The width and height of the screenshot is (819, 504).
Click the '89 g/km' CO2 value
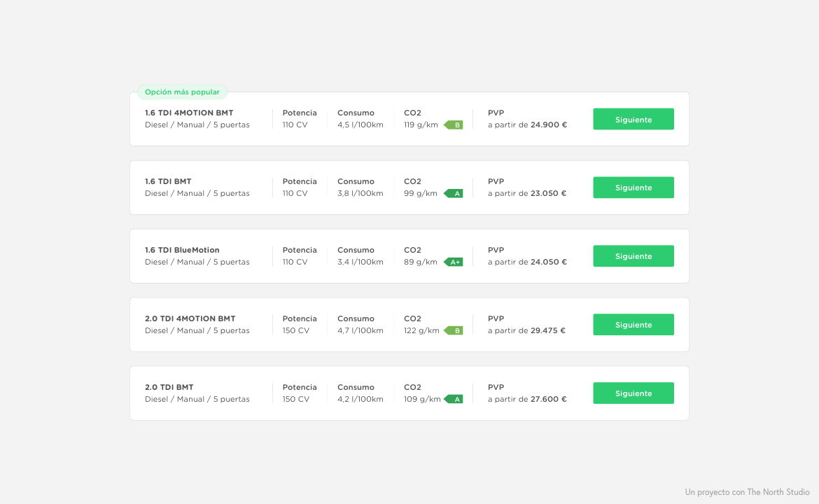(421, 262)
